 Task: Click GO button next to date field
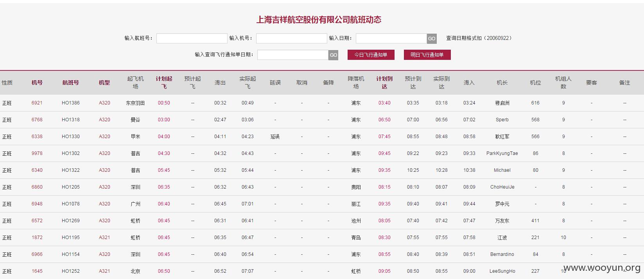tap(432, 38)
